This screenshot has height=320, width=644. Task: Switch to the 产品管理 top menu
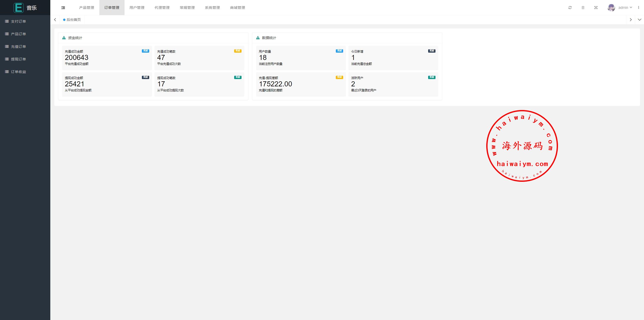pos(87,8)
